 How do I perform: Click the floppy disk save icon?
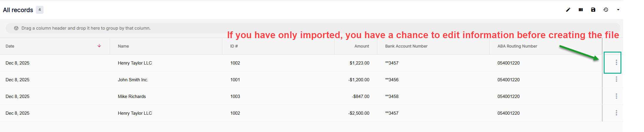593,10
